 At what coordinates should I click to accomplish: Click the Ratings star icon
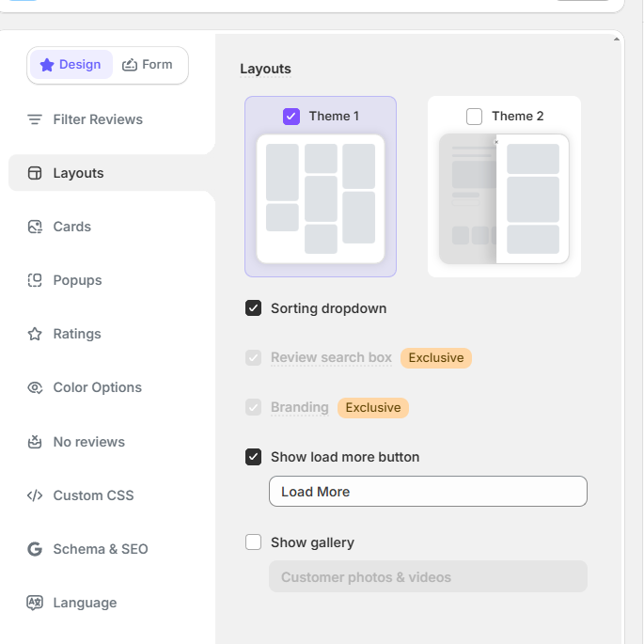pyautogui.click(x=35, y=334)
